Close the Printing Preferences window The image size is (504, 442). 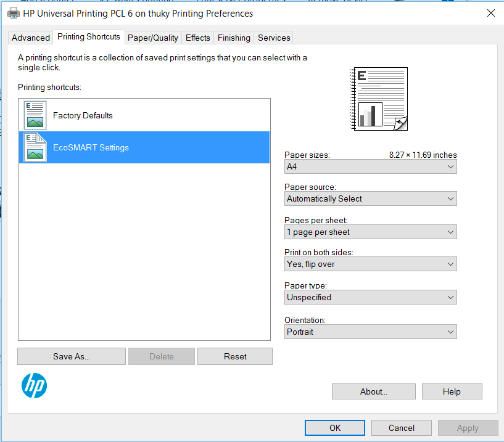(x=490, y=13)
